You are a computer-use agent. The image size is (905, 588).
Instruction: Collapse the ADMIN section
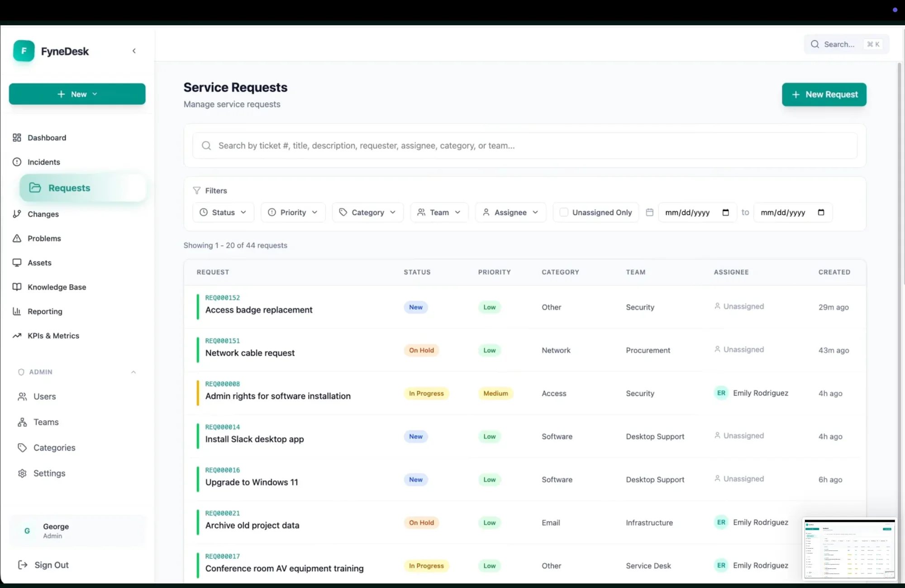[133, 372]
